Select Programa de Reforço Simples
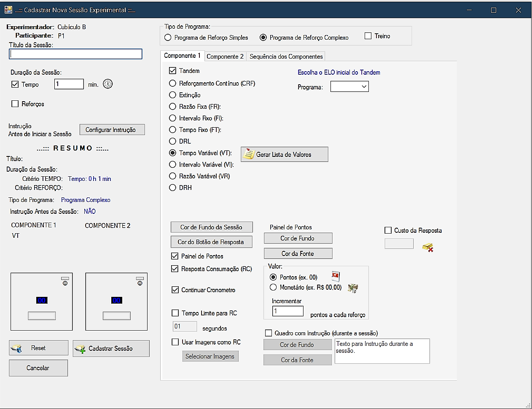This screenshot has height=409, width=532. click(168, 38)
